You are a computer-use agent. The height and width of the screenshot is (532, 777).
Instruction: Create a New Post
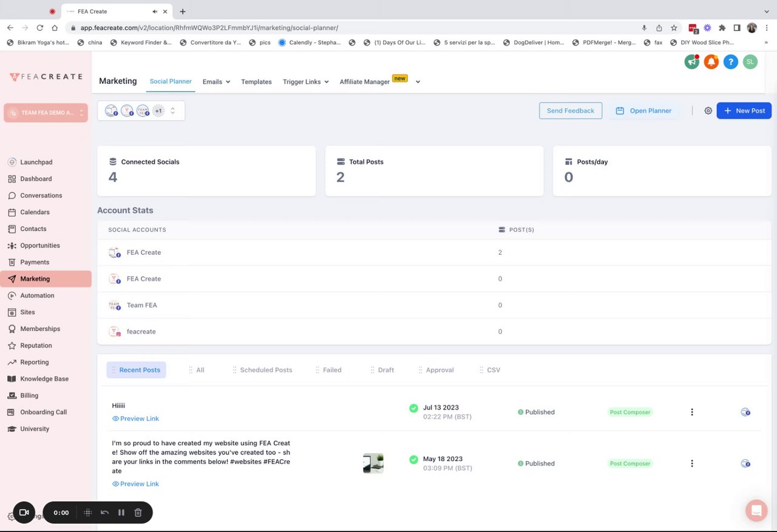[x=744, y=111]
